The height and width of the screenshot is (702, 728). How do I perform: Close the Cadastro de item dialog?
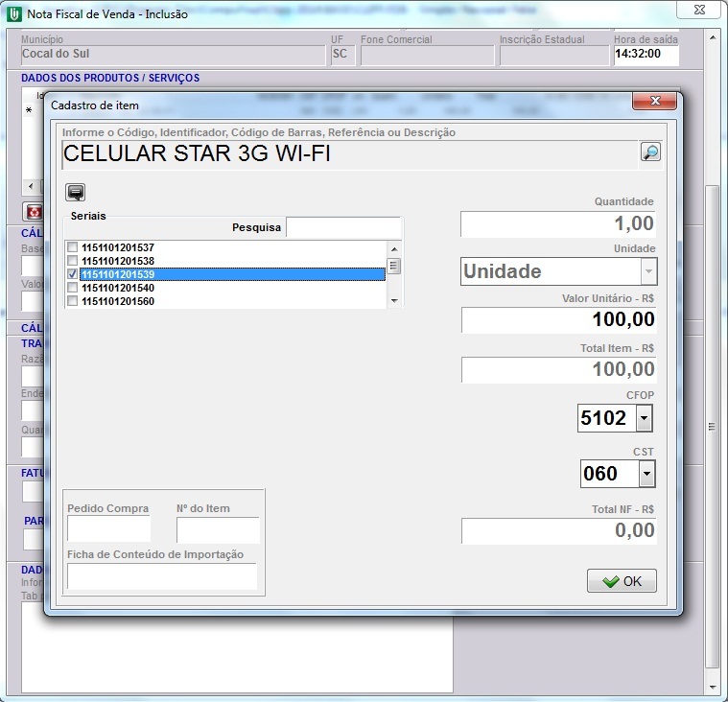click(655, 102)
